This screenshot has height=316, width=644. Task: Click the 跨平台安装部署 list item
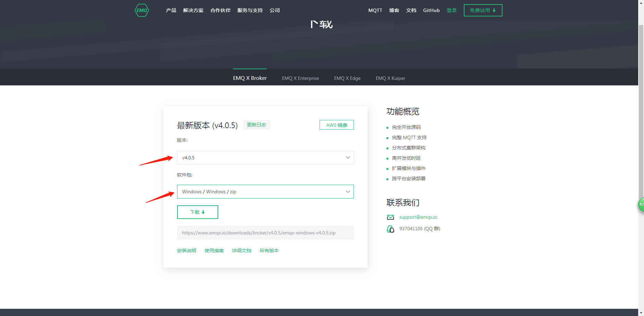click(x=409, y=179)
